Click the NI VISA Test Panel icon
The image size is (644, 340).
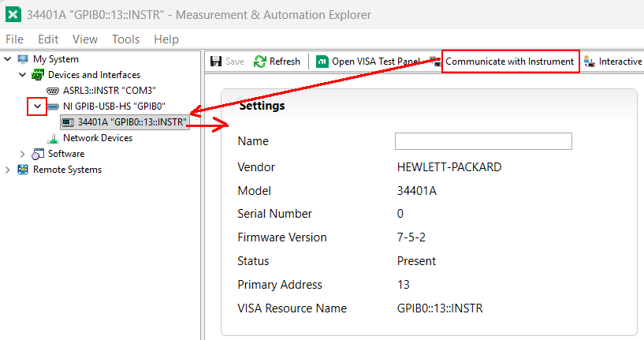[x=322, y=62]
